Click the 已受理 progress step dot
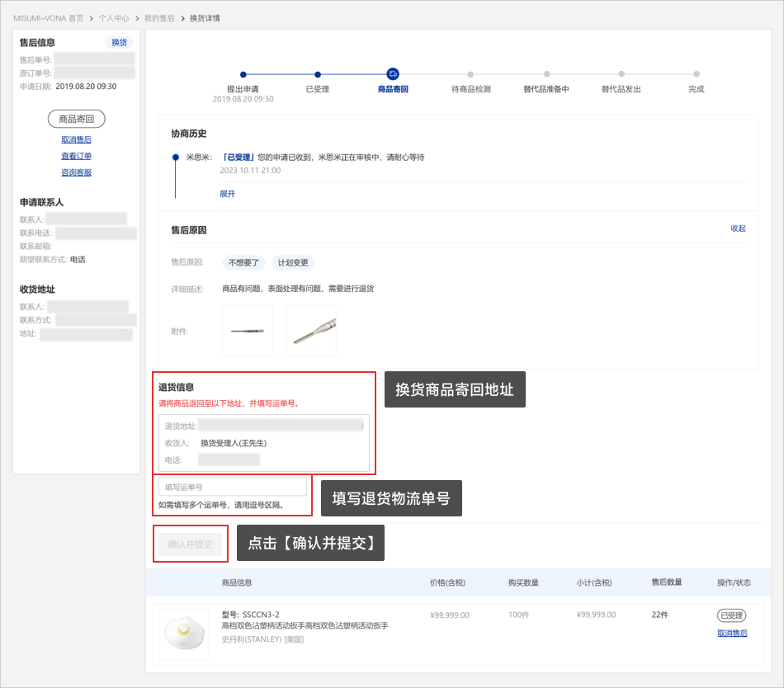 pyautogui.click(x=318, y=74)
